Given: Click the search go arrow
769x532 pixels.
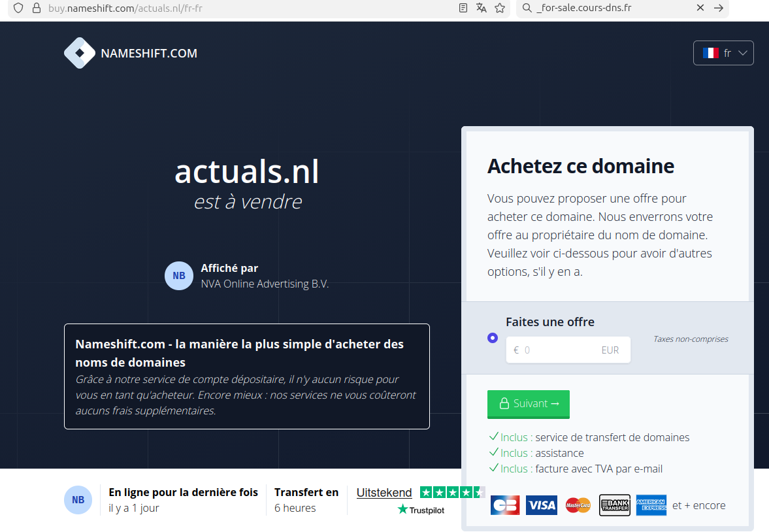Looking at the screenshot, I should (719, 8).
